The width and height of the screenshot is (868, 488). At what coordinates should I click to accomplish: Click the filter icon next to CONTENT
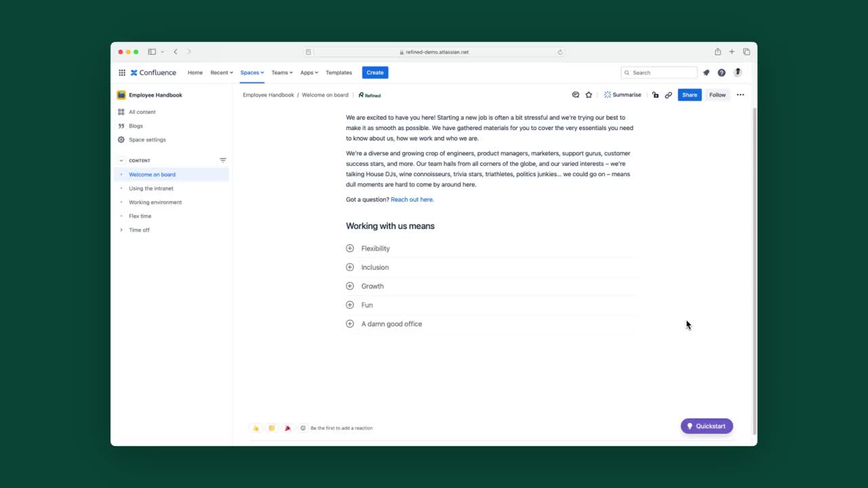(x=223, y=160)
